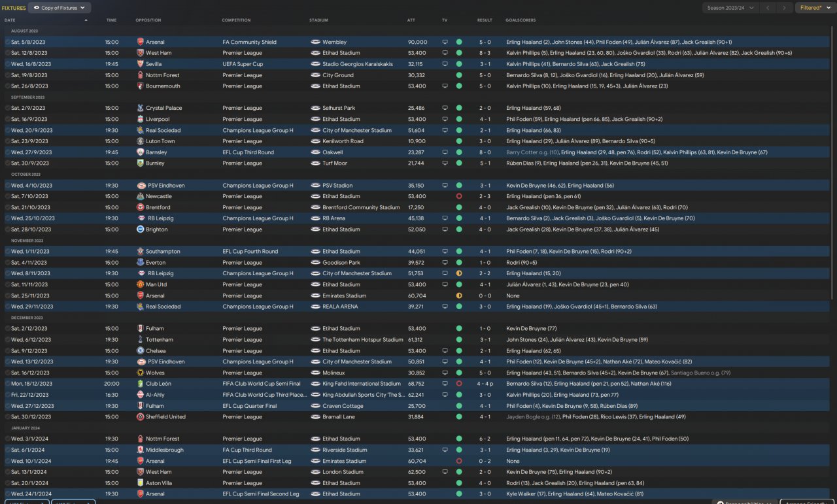
Task: Tick the Sat, 7/10/2023 fixture row checkmark
Action: 8,196
